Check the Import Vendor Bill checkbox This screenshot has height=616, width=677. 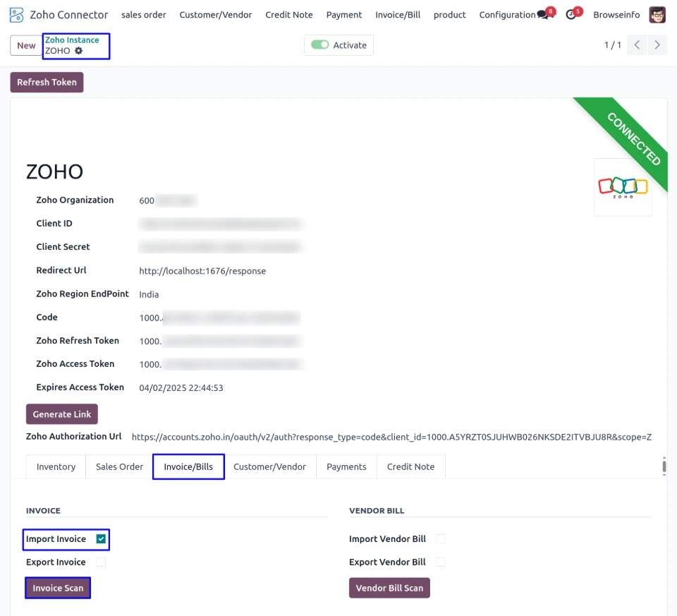[440, 538]
